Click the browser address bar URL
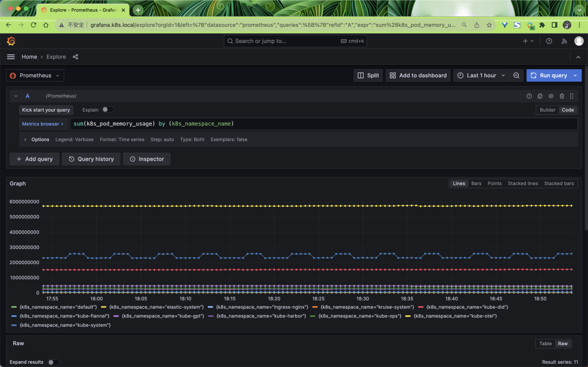 tap(273, 25)
